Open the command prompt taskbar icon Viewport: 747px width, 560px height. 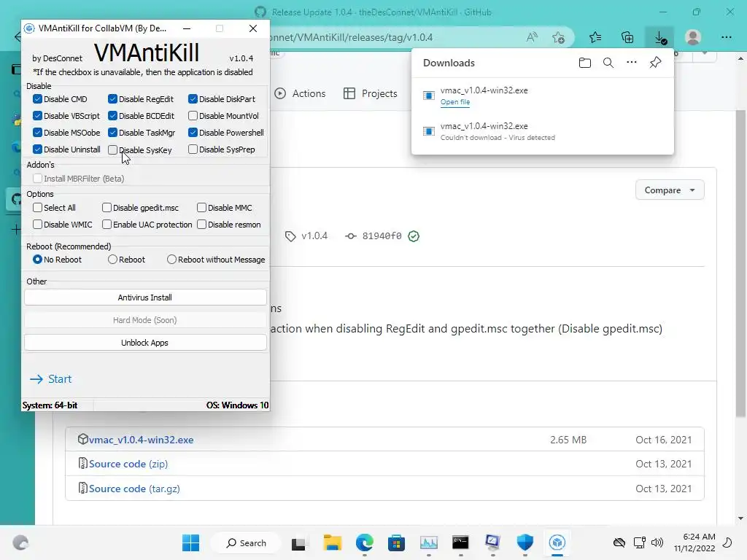460,542
